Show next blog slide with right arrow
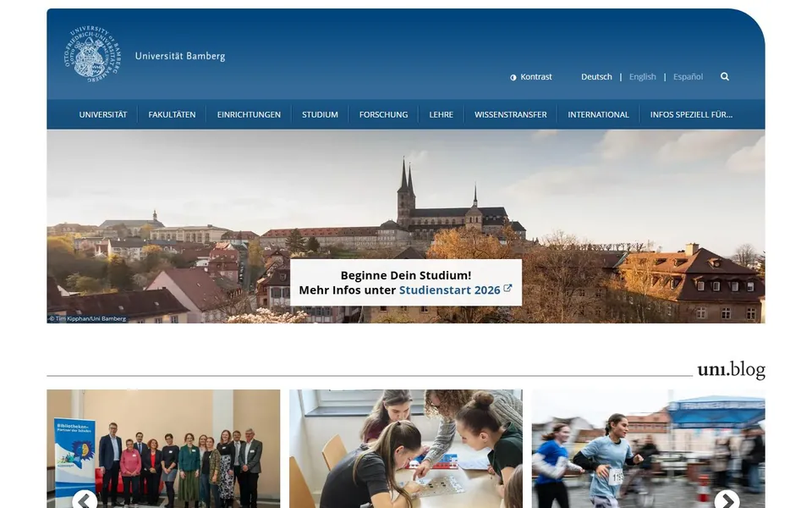The image size is (812, 508). click(x=727, y=500)
